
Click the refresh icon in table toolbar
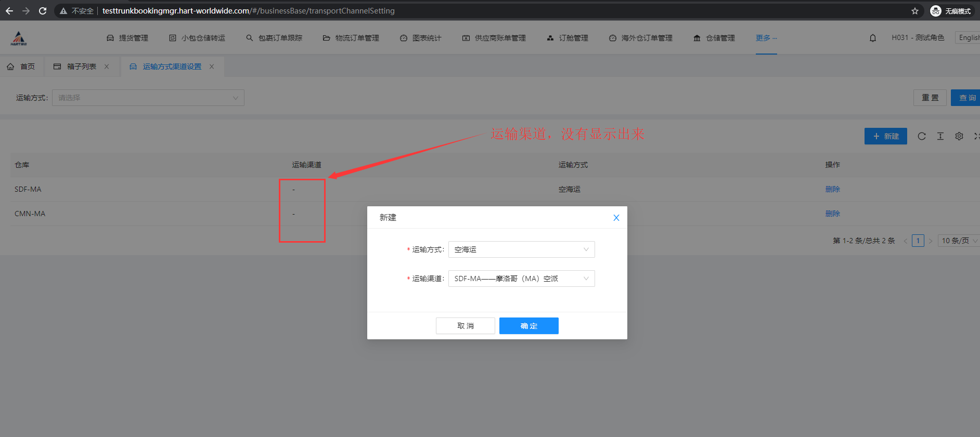(x=921, y=136)
